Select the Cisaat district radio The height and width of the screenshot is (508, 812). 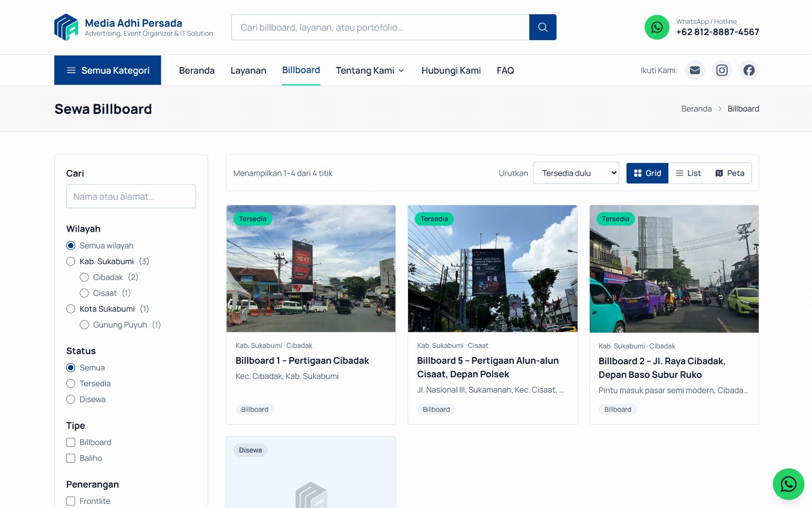click(84, 293)
